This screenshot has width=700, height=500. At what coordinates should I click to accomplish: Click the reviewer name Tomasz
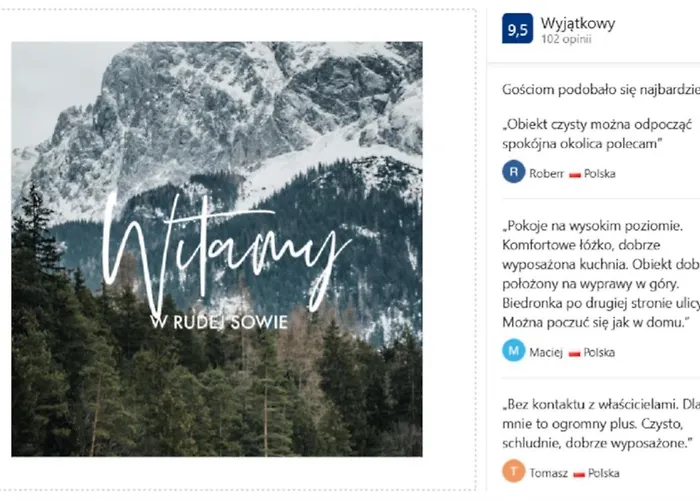tap(549, 473)
